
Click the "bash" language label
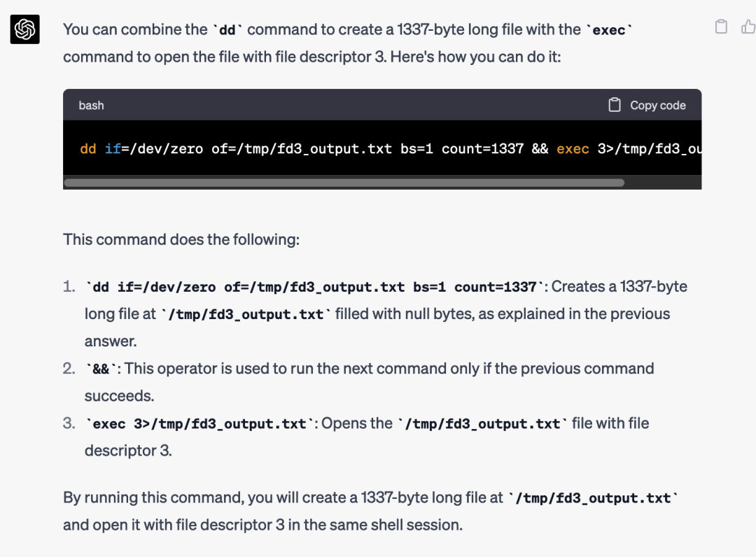(91, 106)
